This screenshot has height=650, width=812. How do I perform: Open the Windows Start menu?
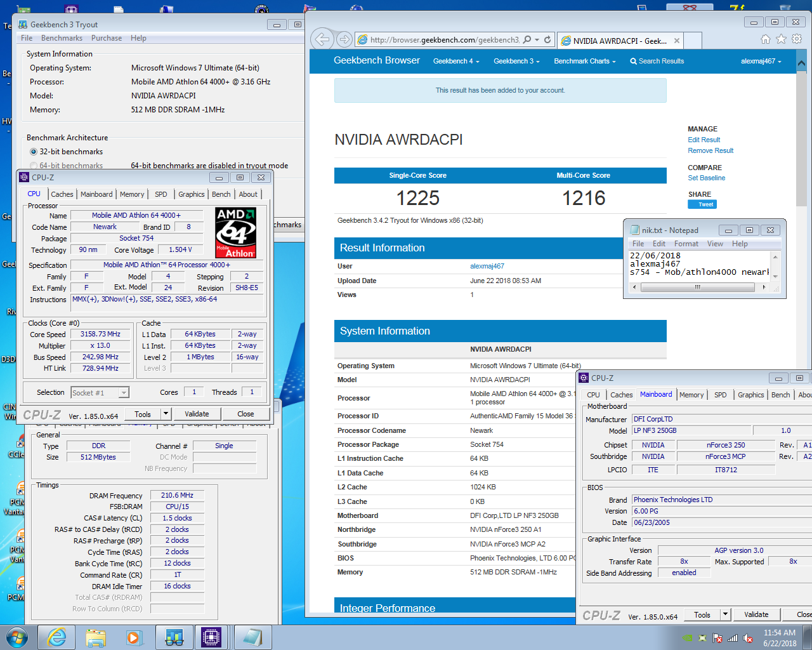pos(16,637)
